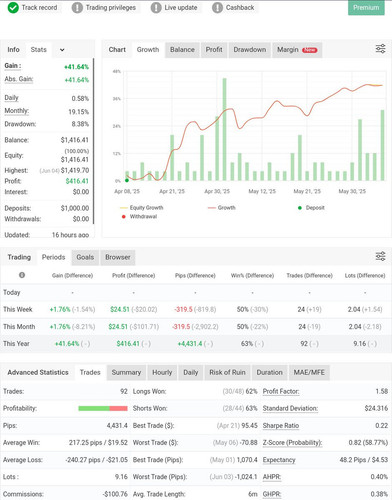Click the info icon in Periods table header

tap(22, 275)
